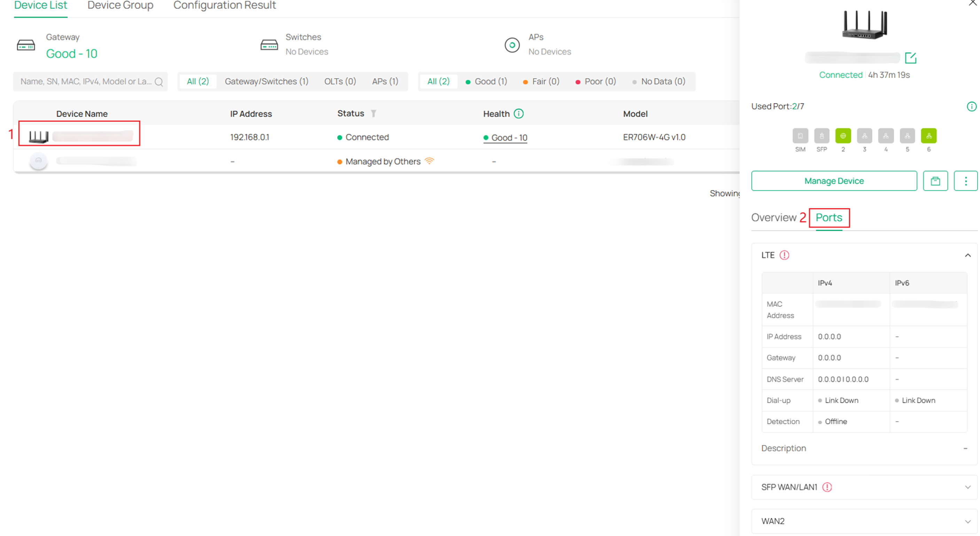This screenshot has height=536, width=980.
Task: Collapse the LTE section
Action: click(968, 255)
